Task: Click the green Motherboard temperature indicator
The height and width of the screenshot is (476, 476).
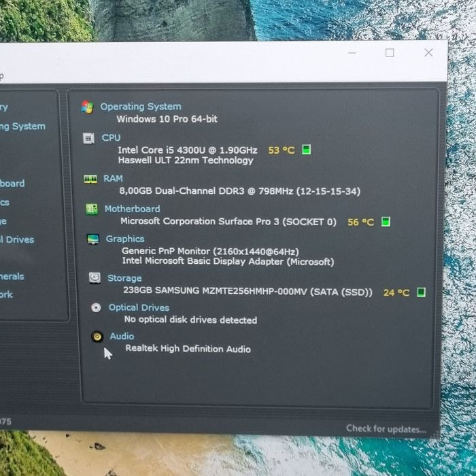Action: point(386,221)
